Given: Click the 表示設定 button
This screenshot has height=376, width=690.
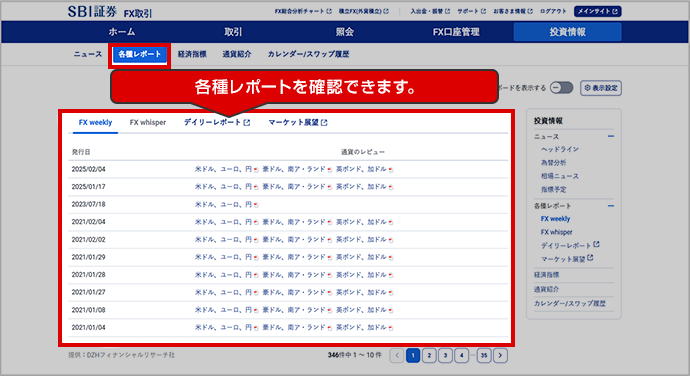Looking at the screenshot, I should pyautogui.click(x=601, y=88).
